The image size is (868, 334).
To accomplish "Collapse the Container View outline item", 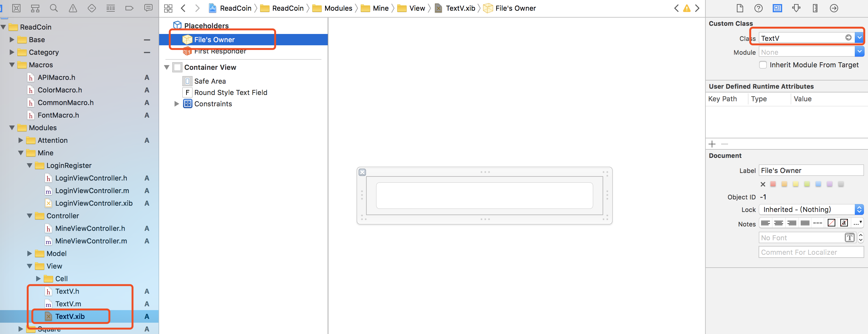I will [166, 67].
